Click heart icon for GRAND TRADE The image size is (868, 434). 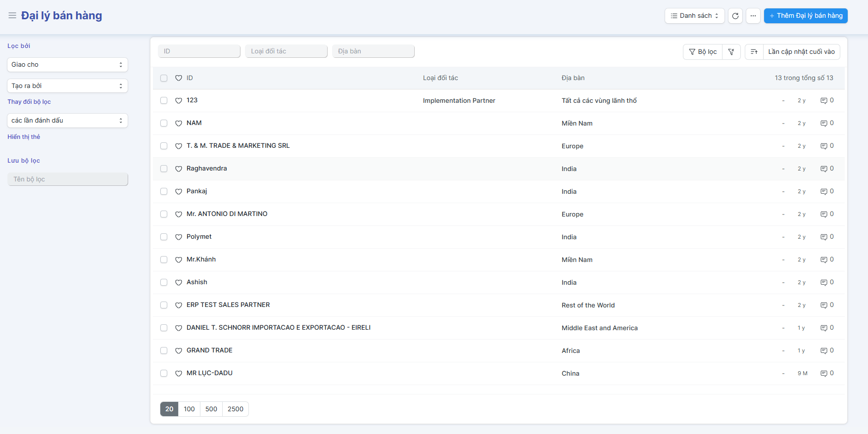(x=179, y=351)
